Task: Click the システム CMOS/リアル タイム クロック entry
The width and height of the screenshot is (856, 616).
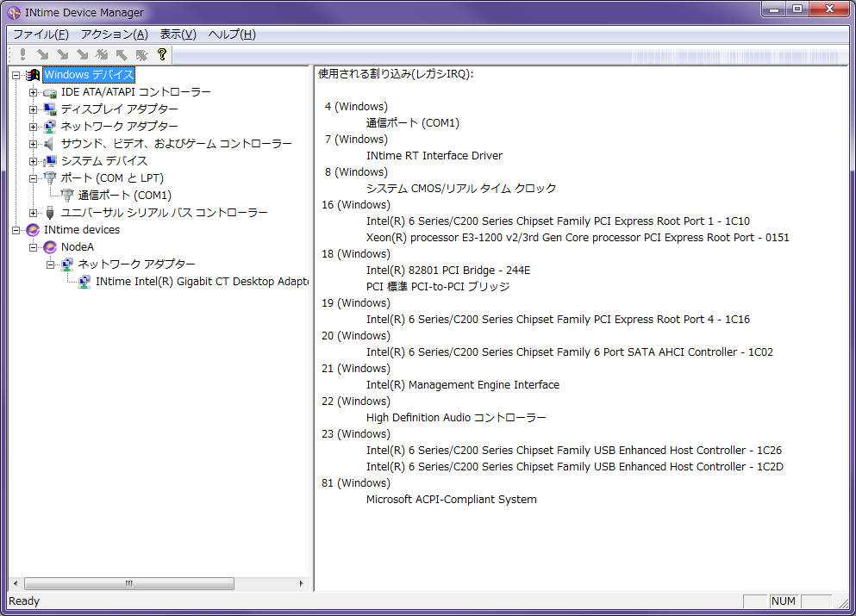Action: coord(460,188)
